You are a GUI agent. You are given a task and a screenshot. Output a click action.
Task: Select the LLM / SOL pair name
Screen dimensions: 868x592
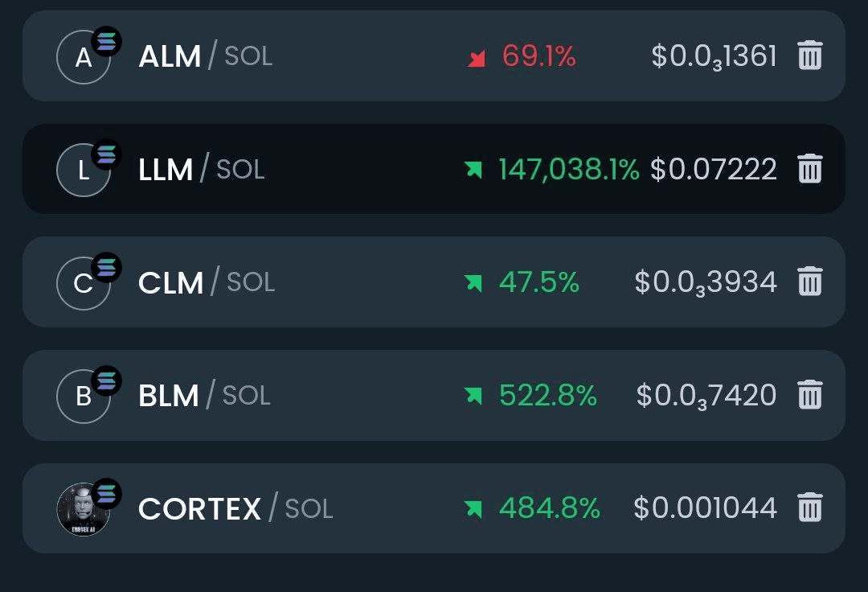click(202, 170)
